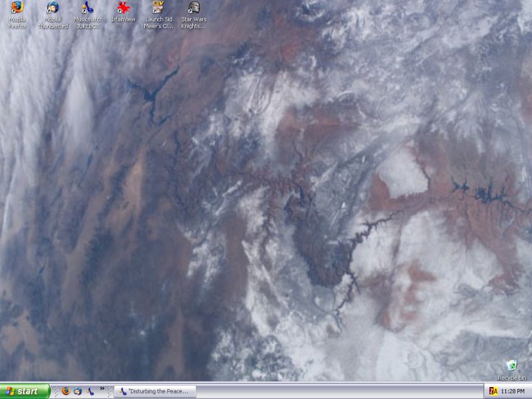This screenshot has height=399, width=532.
Task: Restore the "Disturbing the Peace..." taskbar window
Action: pyautogui.click(x=156, y=391)
